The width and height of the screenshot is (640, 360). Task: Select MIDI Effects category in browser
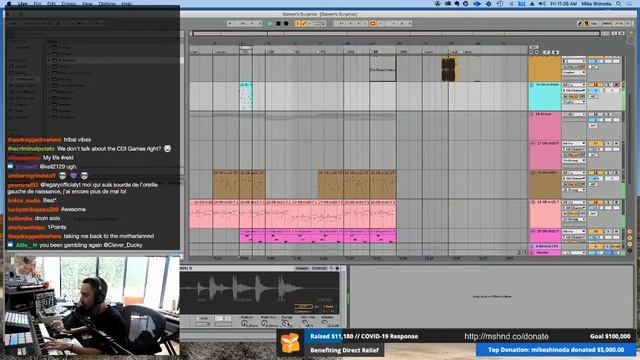point(24,92)
